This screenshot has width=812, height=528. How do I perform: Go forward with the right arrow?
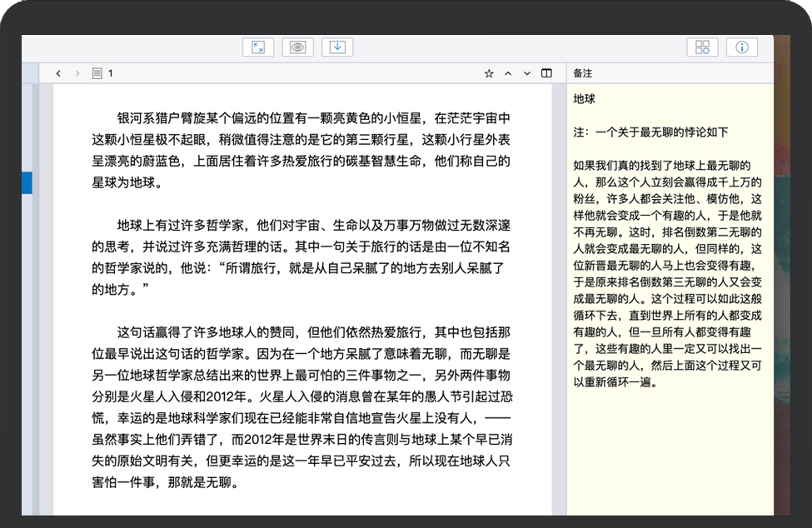point(77,73)
